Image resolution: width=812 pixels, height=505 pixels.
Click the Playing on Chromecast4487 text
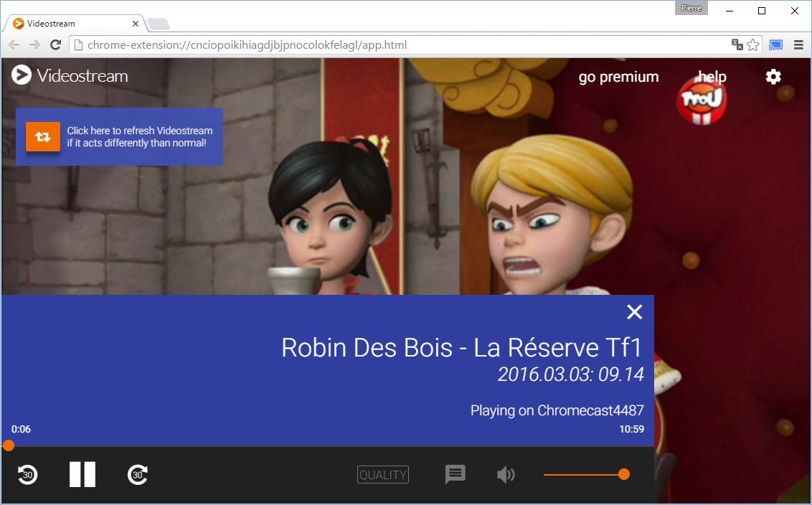click(x=557, y=410)
